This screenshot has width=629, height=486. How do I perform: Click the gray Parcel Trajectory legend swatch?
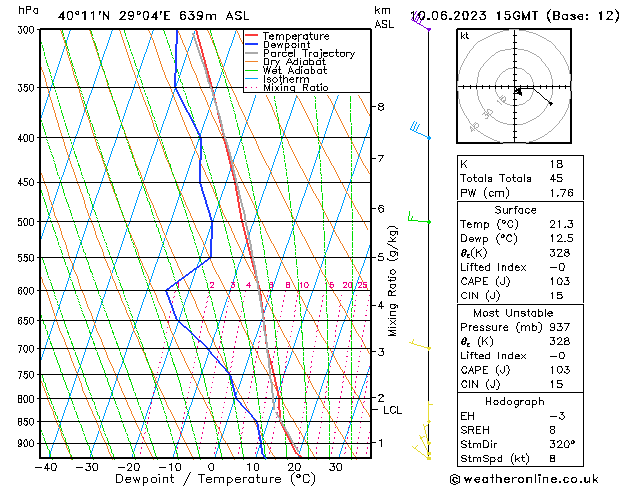pos(252,53)
